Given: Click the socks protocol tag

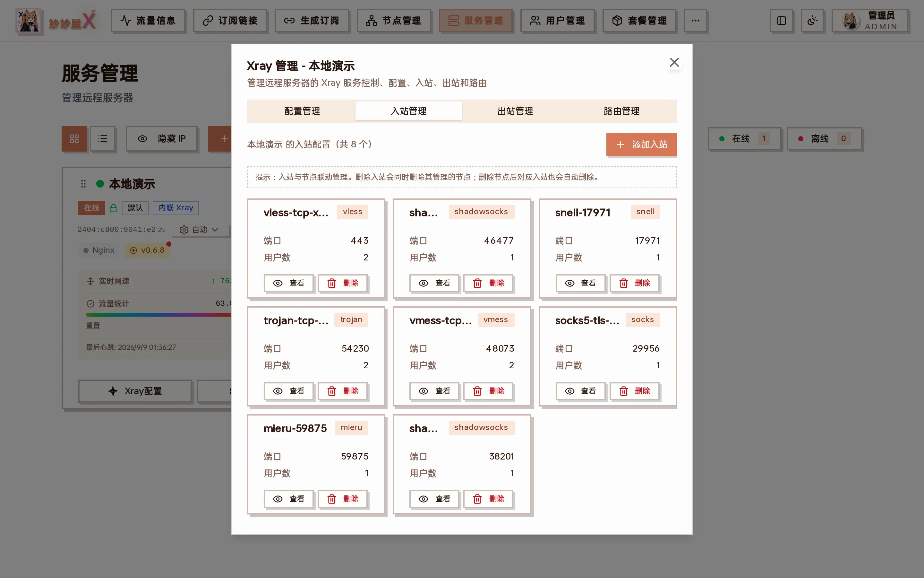Looking at the screenshot, I should [x=642, y=320].
